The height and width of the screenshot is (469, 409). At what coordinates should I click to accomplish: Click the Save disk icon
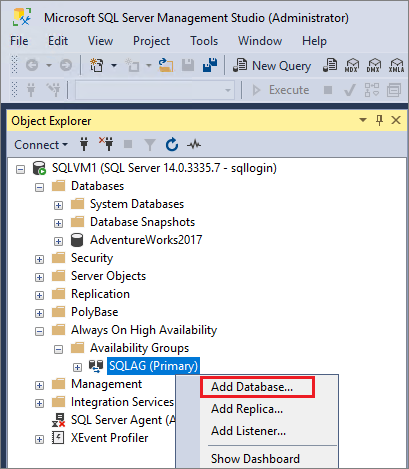[188, 65]
